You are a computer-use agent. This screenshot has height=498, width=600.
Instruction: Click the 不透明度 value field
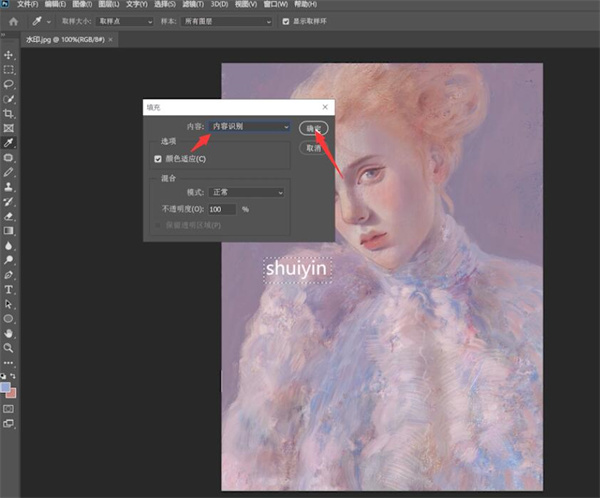(222, 209)
